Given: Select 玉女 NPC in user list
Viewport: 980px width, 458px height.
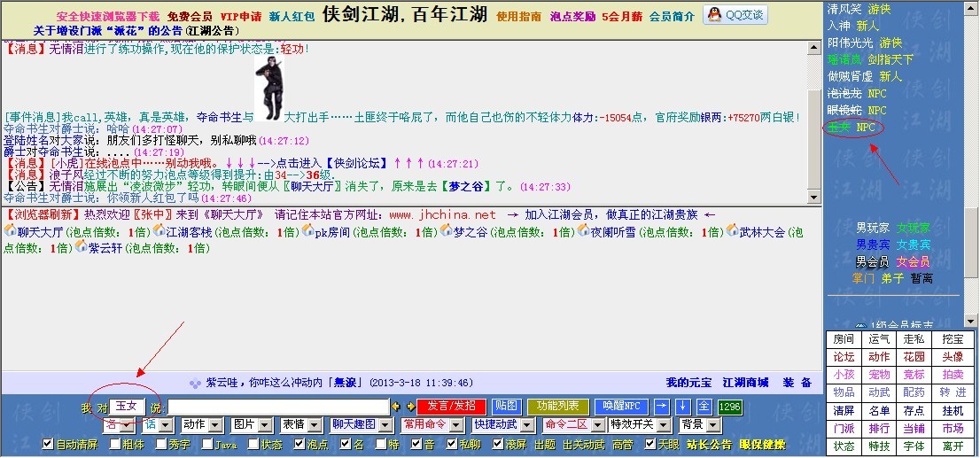Looking at the screenshot, I should pos(851,127).
